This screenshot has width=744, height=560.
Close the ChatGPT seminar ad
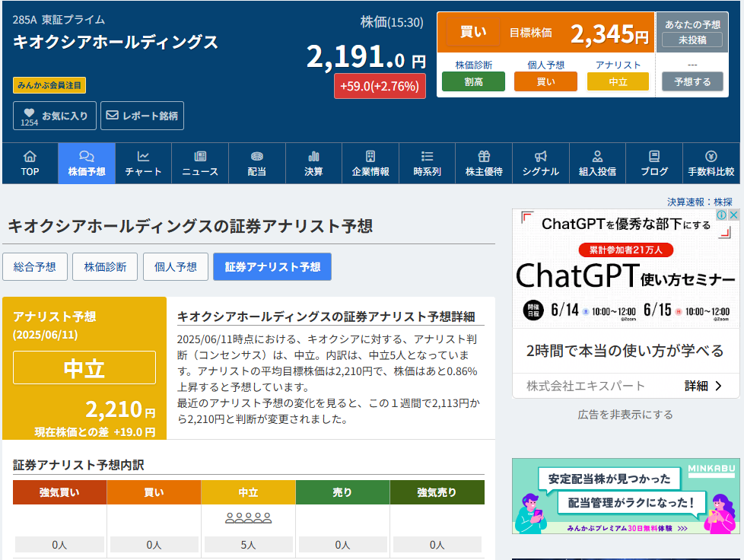pyautogui.click(x=733, y=215)
